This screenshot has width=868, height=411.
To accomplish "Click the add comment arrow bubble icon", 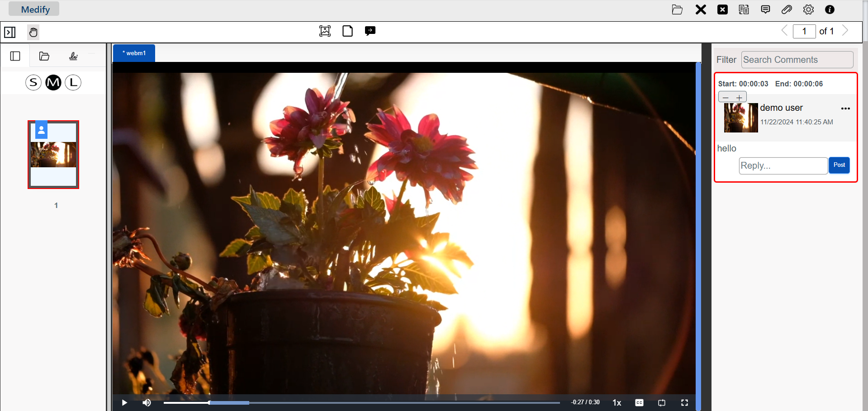I will 370,31.
